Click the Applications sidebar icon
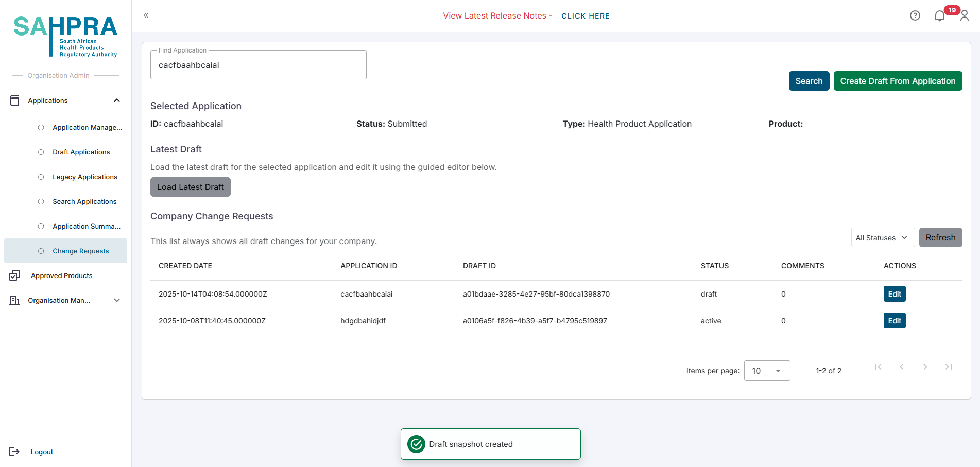The image size is (980, 467). [14, 100]
